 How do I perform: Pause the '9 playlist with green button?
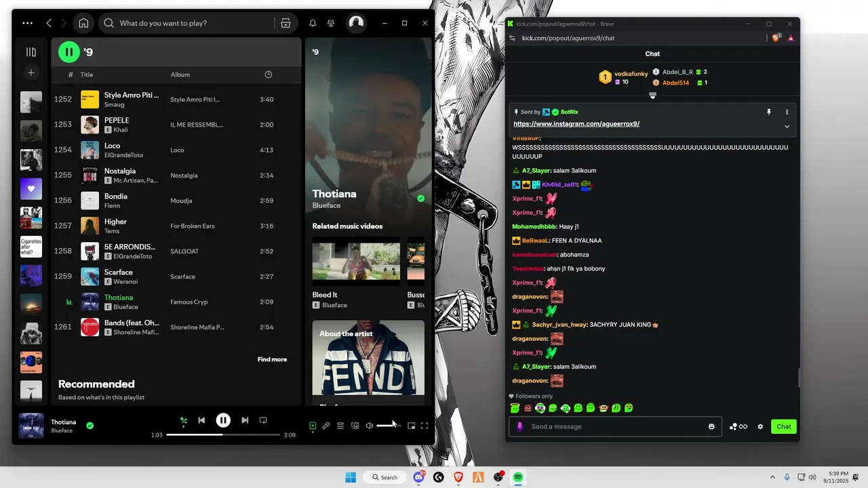click(68, 52)
